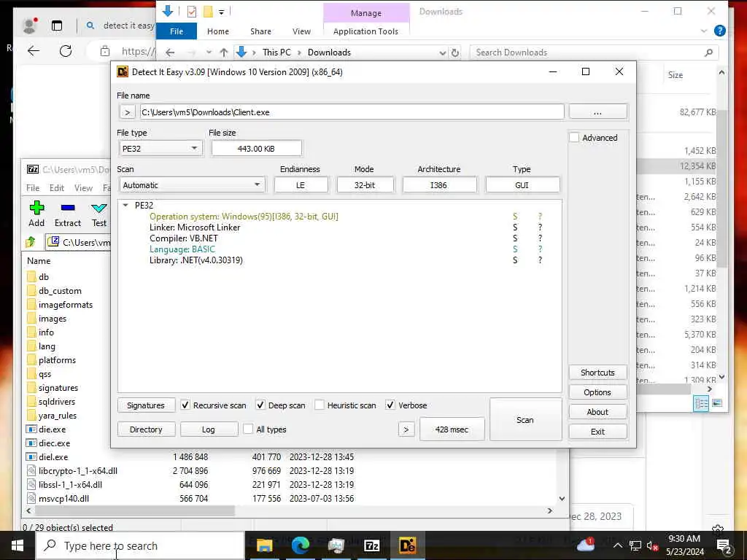Open the 7-Zip Edit menu
This screenshot has width=747, height=560.
pyautogui.click(x=57, y=187)
